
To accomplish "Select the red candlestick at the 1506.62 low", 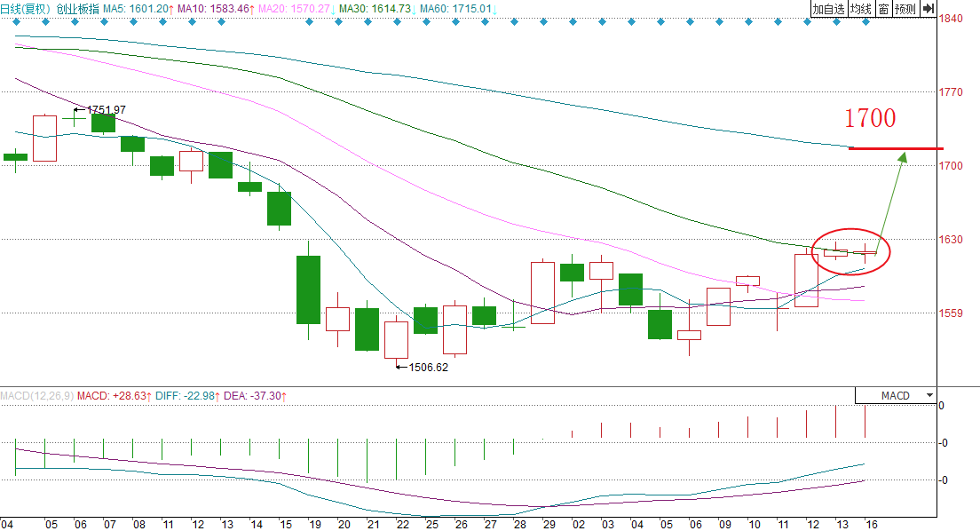I will (396, 339).
